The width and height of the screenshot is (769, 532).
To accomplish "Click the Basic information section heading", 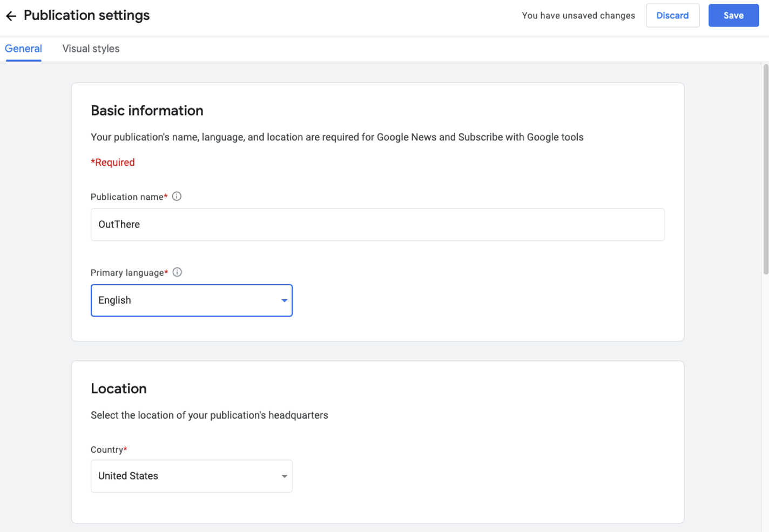I will pos(147,110).
